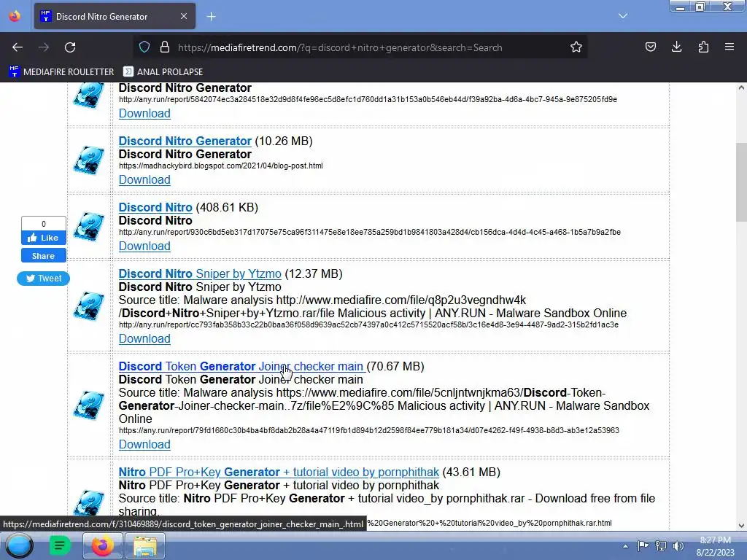Open network status tray icon
Viewport: 747px width, 560px height.
(x=661, y=545)
